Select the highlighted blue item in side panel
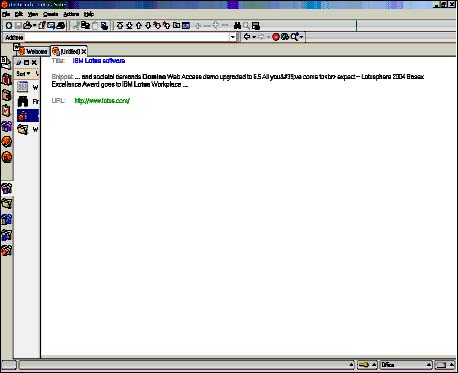This screenshot has height=373, width=458. pyautogui.click(x=28, y=115)
